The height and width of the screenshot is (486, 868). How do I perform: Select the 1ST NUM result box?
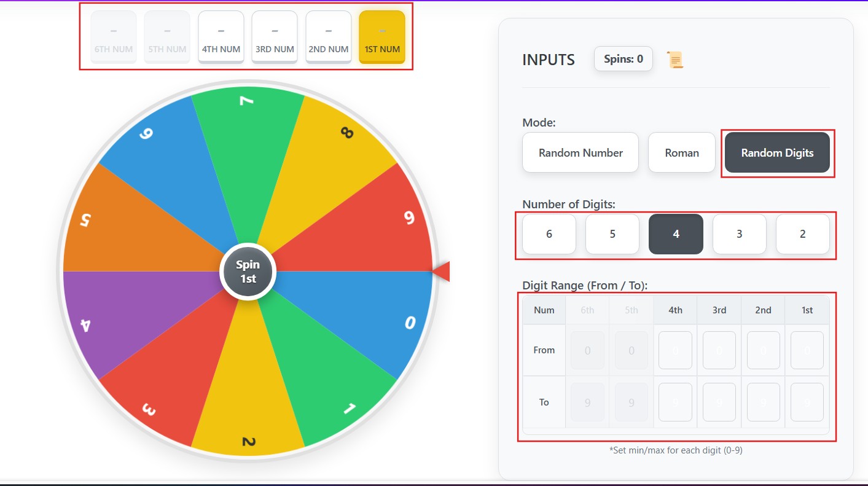(382, 37)
